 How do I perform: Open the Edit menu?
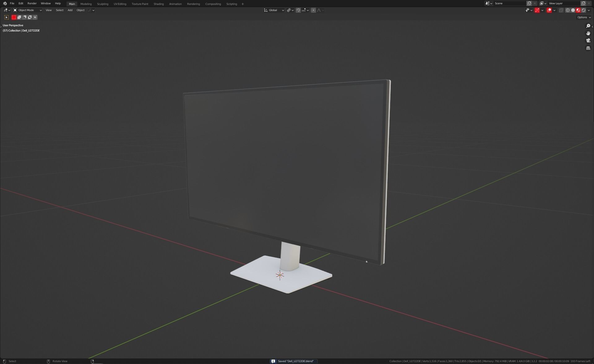click(21, 3)
